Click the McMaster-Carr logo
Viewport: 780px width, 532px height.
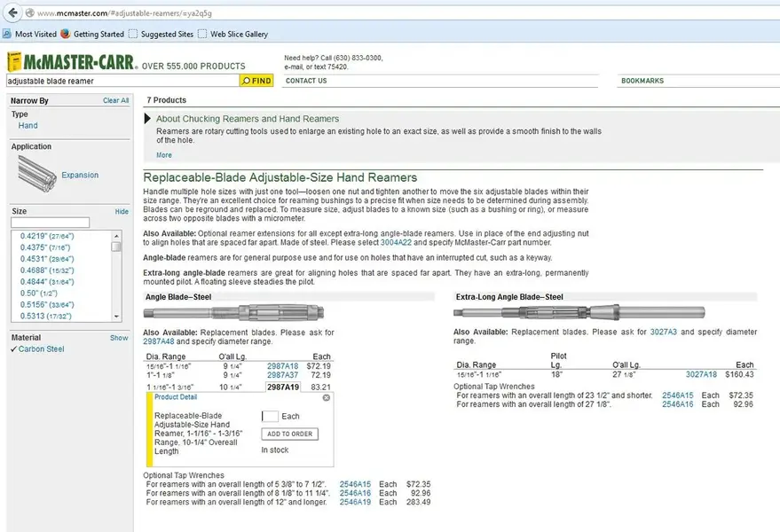(72, 62)
